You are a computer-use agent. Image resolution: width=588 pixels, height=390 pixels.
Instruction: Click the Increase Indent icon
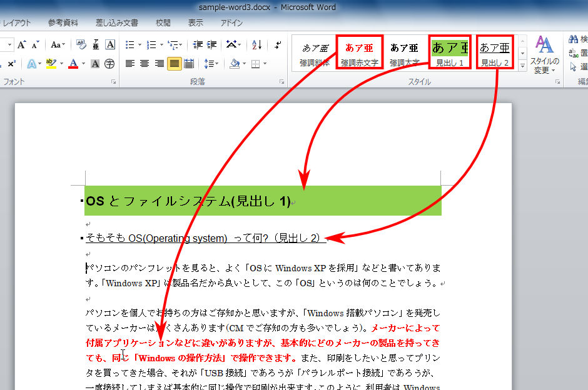click(212, 45)
